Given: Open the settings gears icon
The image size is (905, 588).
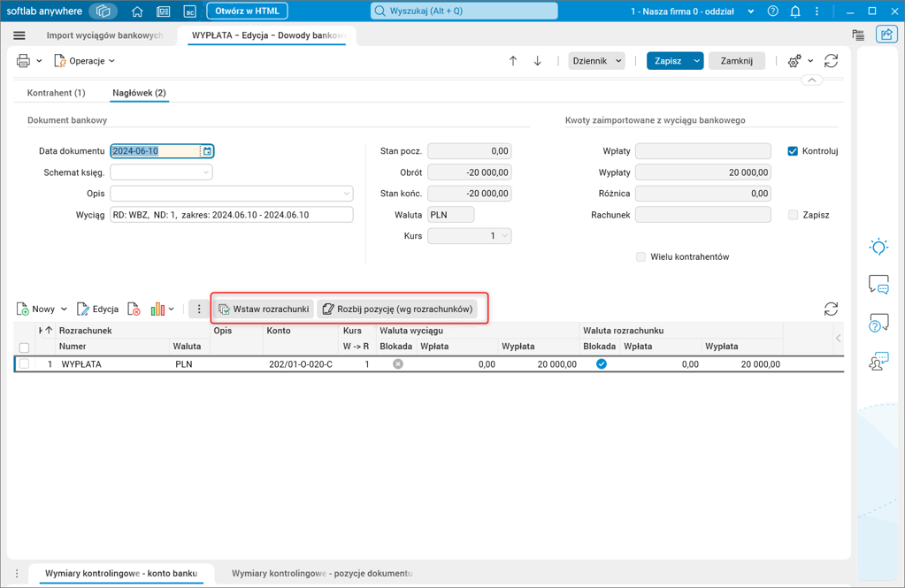Looking at the screenshot, I should 794,61.
